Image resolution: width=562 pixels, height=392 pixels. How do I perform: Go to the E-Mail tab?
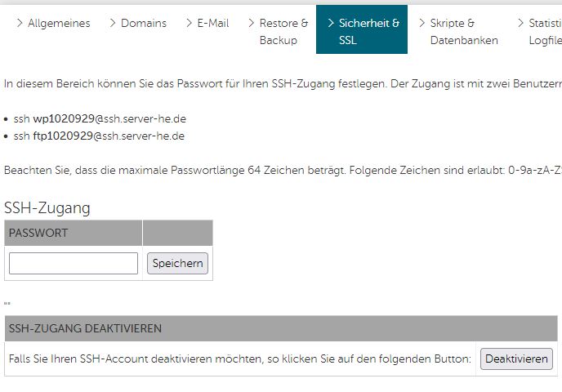[x=213, y=24]
